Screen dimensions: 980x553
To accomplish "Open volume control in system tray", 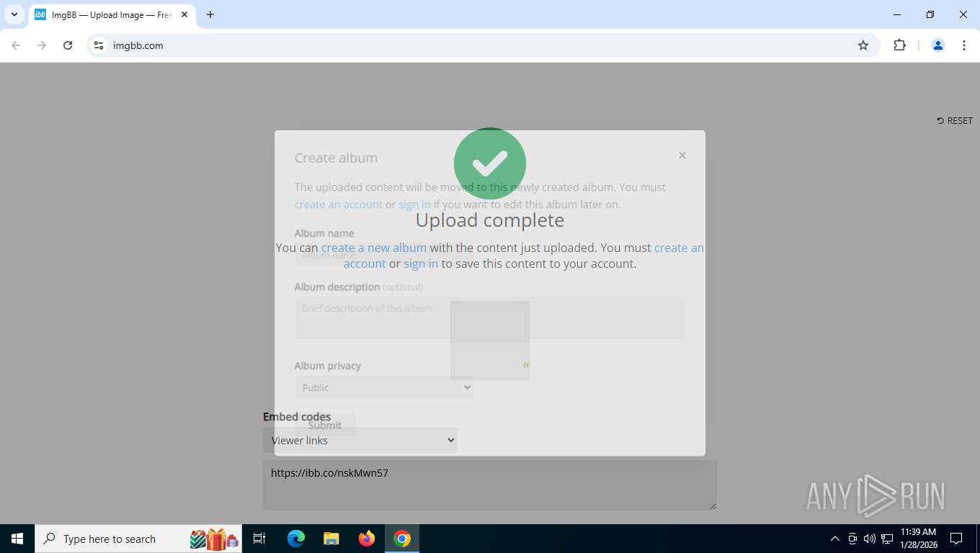I will click(870, 539).
